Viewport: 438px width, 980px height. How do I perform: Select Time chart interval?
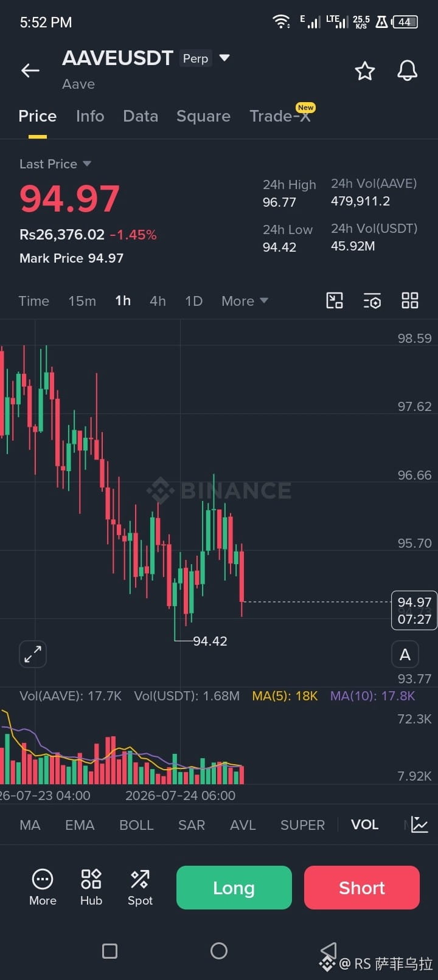click(x=34, y=301)
